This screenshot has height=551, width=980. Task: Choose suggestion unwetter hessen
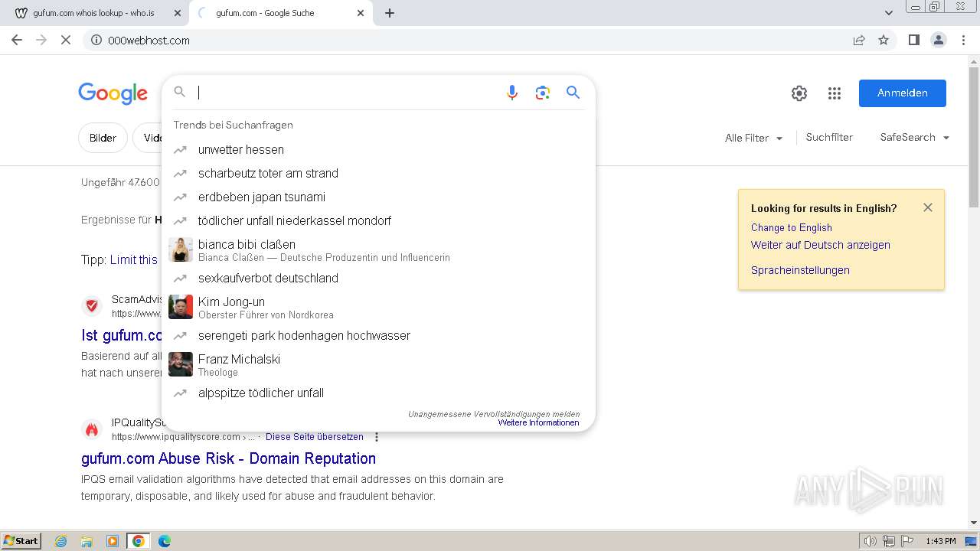tap(378, 150)
